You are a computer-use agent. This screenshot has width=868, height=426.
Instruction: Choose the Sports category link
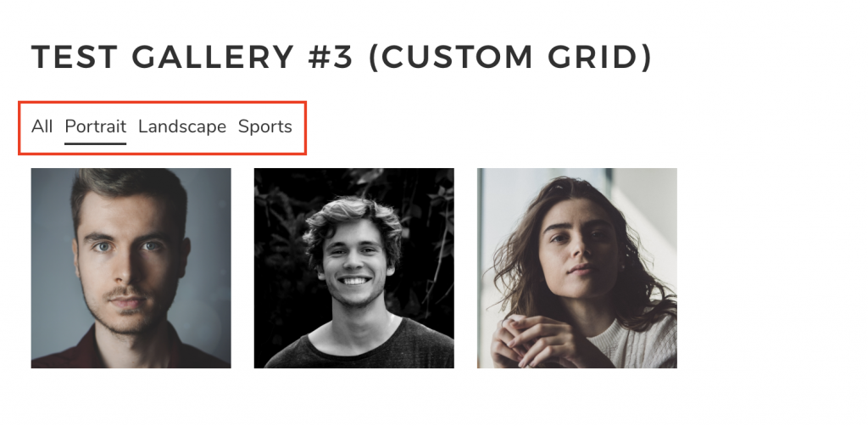(x=265, y=126)
